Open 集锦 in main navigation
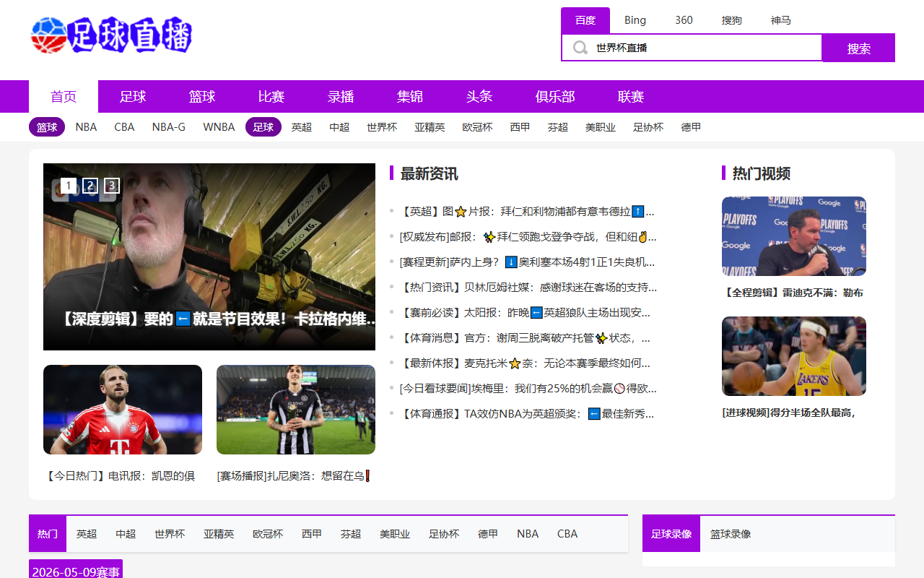Image resolution: width=924 pixels, height=578 pixels. coord(410,97)
